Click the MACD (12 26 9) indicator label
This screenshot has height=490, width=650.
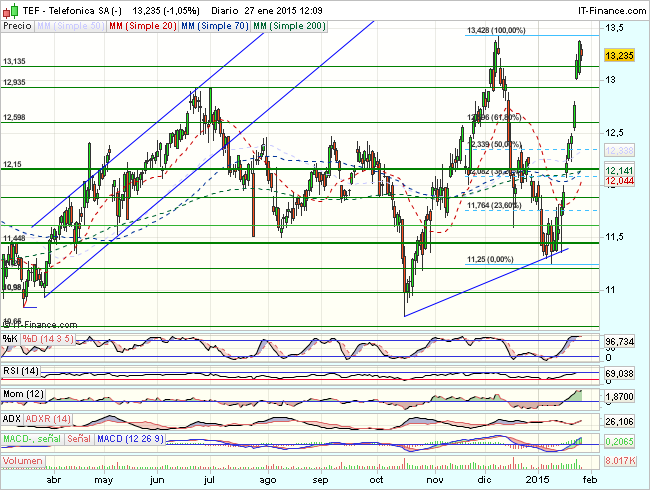pyautogui.click(x=129, y=440)
